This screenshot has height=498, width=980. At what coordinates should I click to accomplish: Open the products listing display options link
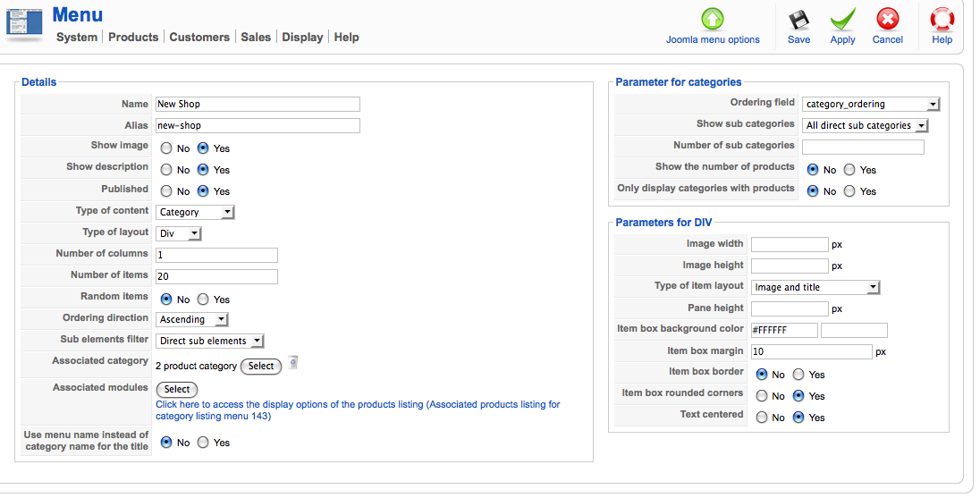pos(358,409)
